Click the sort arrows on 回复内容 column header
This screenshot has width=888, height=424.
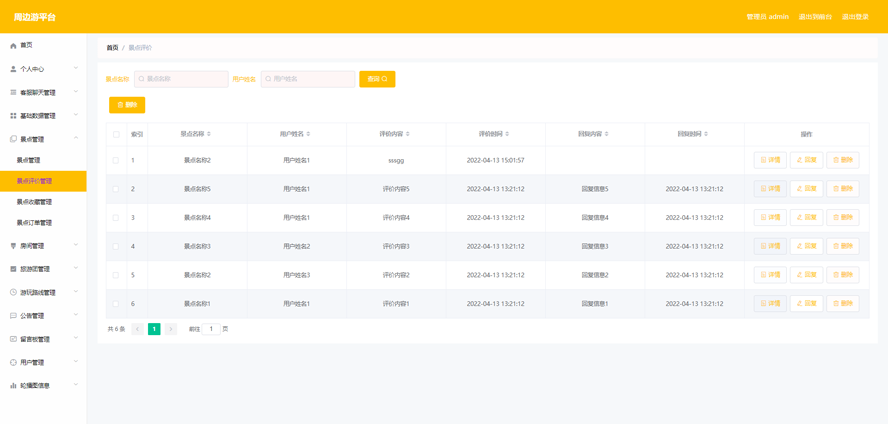[607, 134]
